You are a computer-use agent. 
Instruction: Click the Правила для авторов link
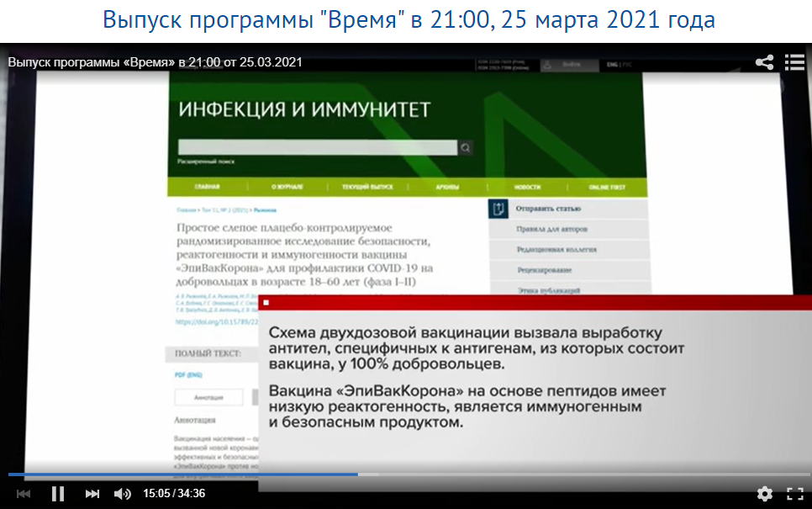[x=551, y=229]
